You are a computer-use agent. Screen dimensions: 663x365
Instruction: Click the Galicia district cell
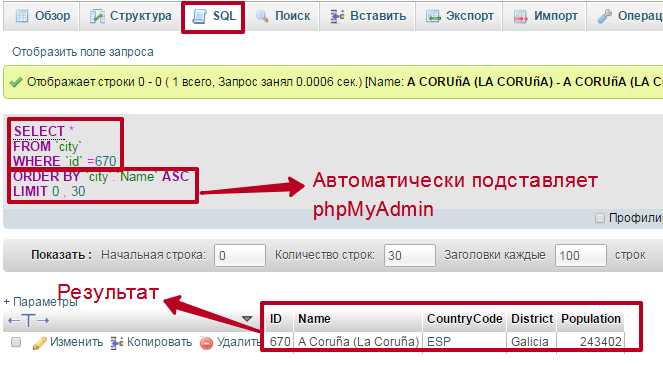531,341
